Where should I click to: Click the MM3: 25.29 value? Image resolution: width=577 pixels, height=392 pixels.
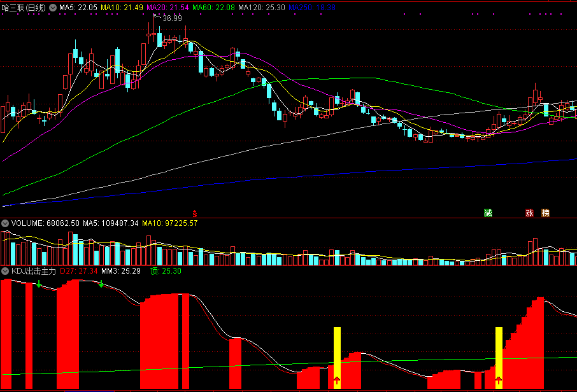pyautogui.click(x=121, y=271)
